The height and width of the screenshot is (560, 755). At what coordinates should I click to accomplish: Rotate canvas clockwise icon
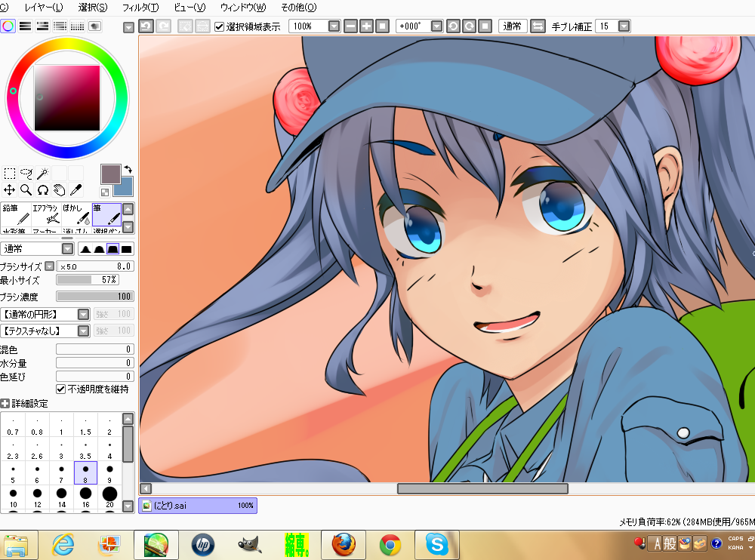coord(469,26)
